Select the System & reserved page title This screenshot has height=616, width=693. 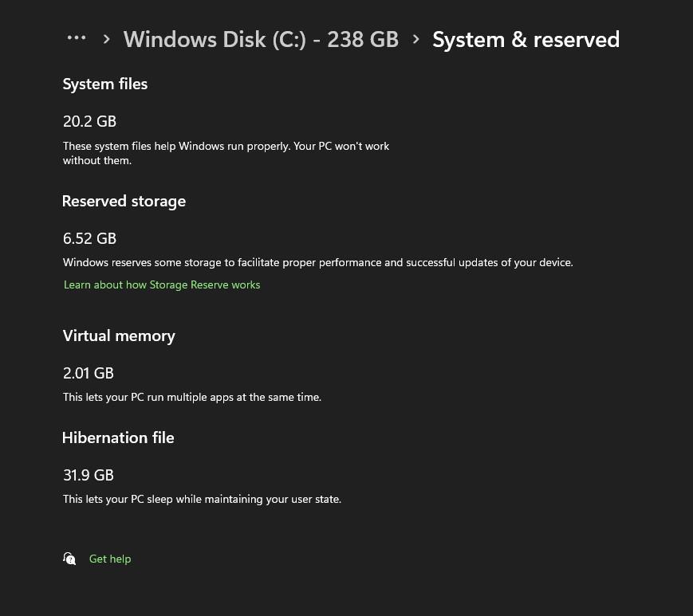526,39
